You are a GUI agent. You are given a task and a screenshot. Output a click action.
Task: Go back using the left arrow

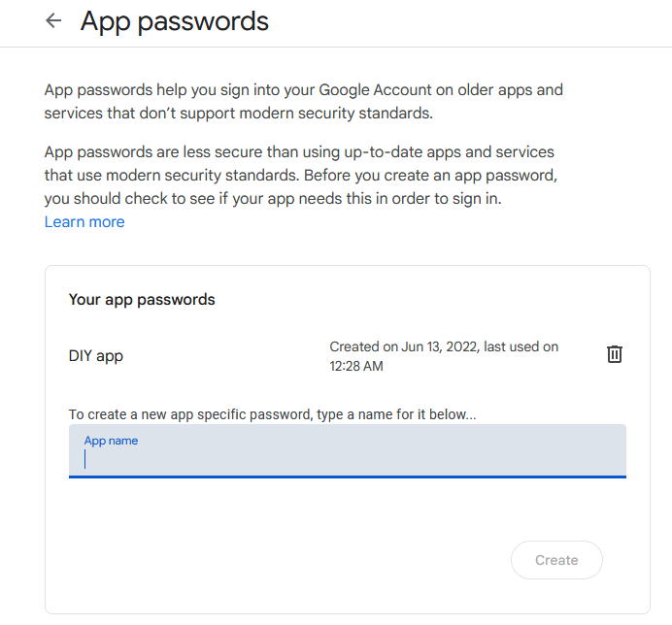coord(53,20)
